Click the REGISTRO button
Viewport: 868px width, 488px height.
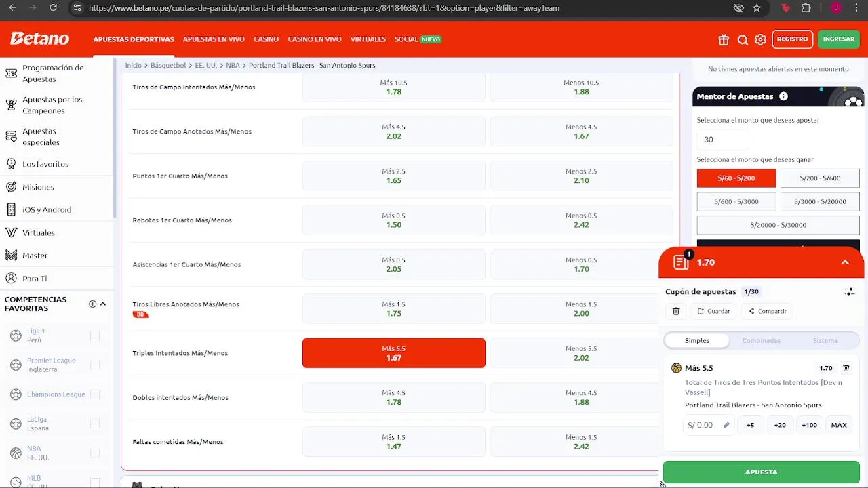792,39
